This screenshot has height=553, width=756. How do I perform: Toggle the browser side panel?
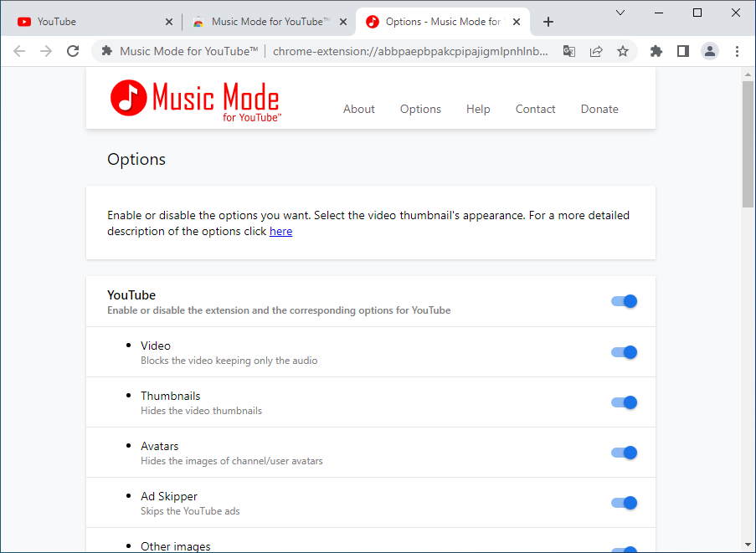coord(682,51)
